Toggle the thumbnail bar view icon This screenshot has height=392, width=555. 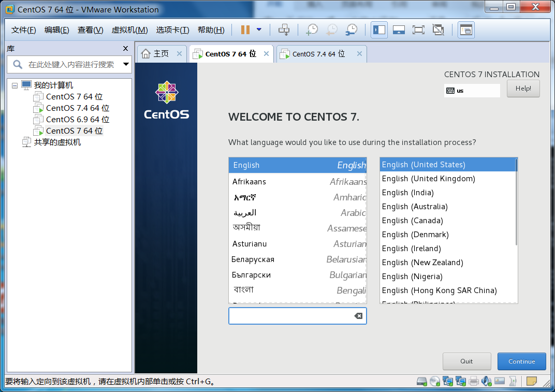tap(399, 30)
